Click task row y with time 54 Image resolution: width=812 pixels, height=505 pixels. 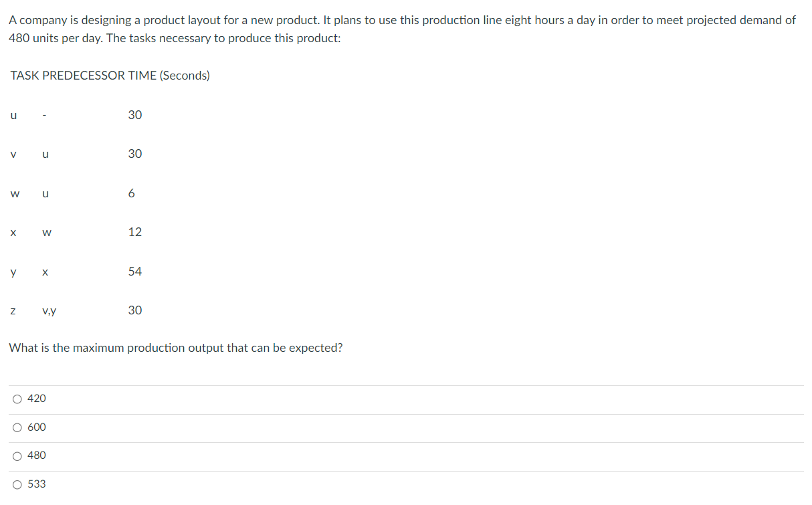[x=74, y=272]
